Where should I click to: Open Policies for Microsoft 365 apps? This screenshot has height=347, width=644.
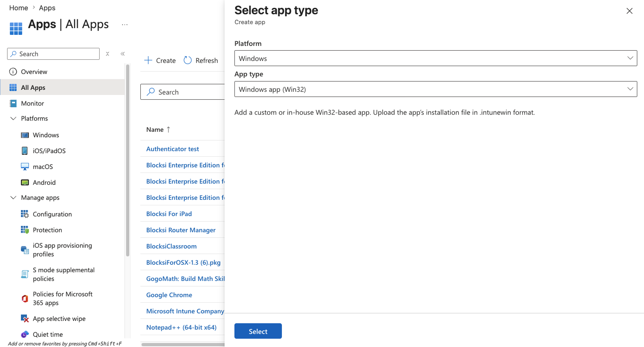point(62,298)
